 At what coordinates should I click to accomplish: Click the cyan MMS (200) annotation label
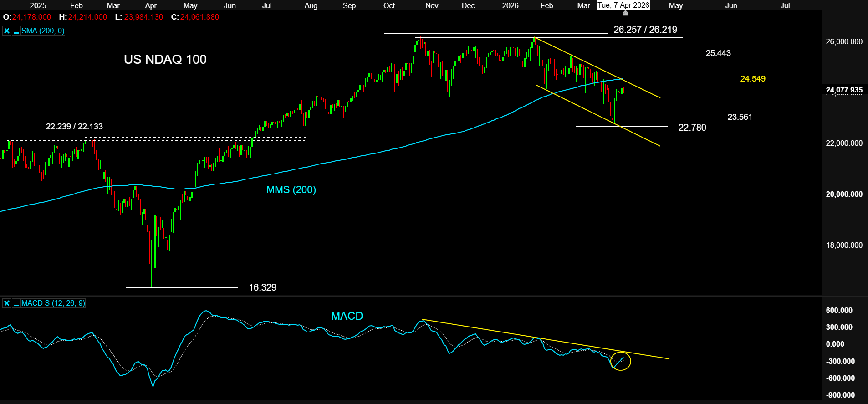click(291, 190)
